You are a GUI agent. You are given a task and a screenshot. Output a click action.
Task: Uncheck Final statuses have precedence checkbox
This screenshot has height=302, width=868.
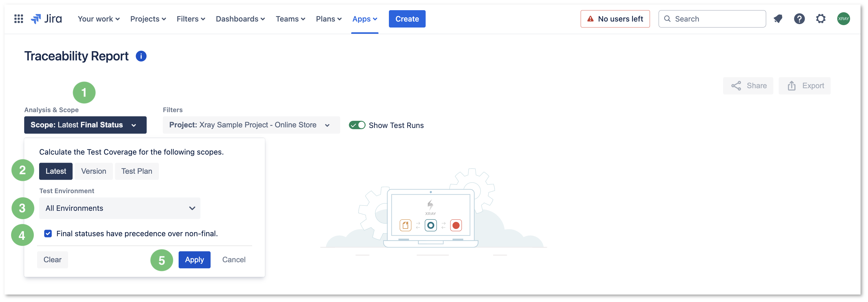tap(48, 234)
